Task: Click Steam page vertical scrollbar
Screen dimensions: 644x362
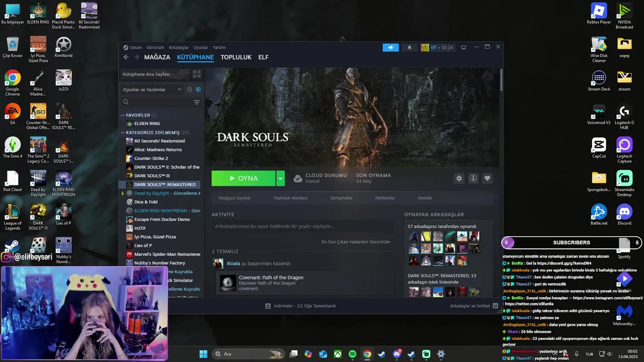Action: coord(501,80)
